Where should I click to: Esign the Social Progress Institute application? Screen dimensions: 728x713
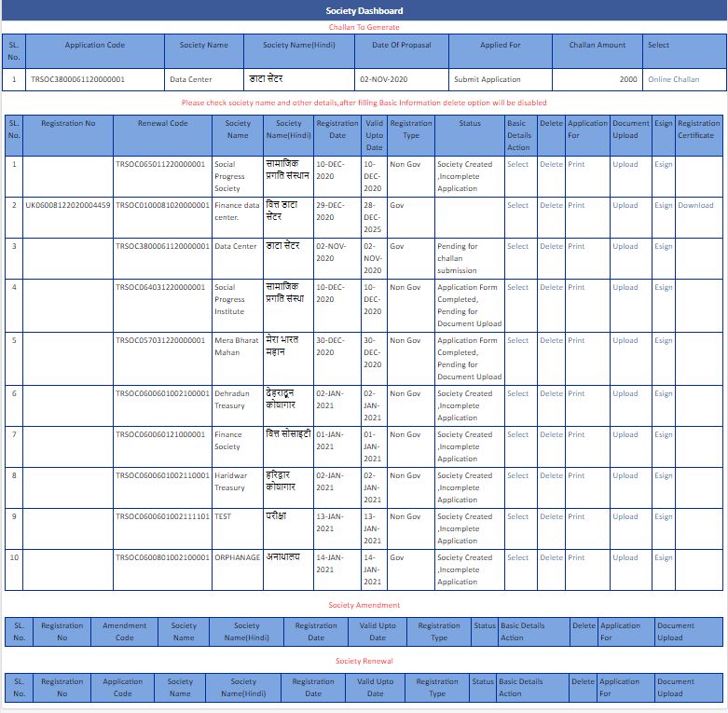tap(664, 287)
